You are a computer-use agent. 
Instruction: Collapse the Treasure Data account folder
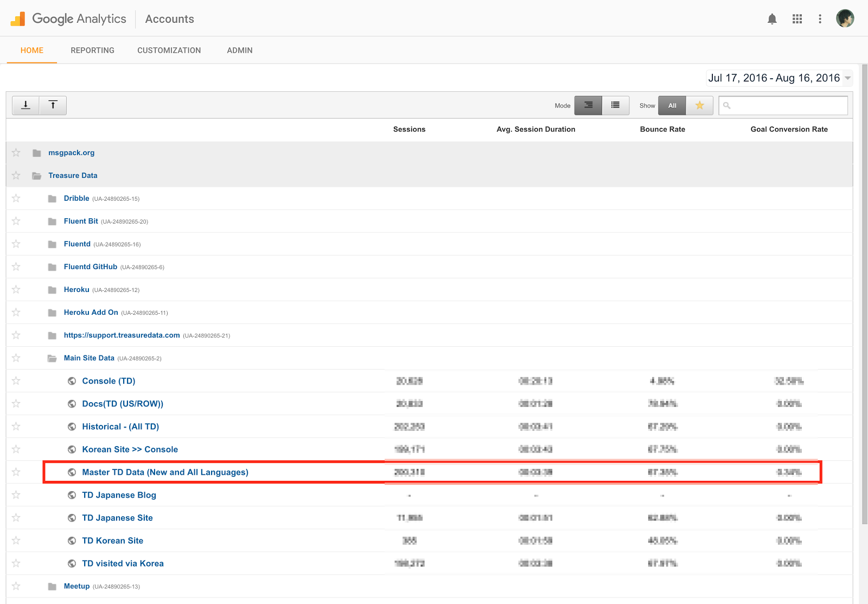[x=37, y=176]
